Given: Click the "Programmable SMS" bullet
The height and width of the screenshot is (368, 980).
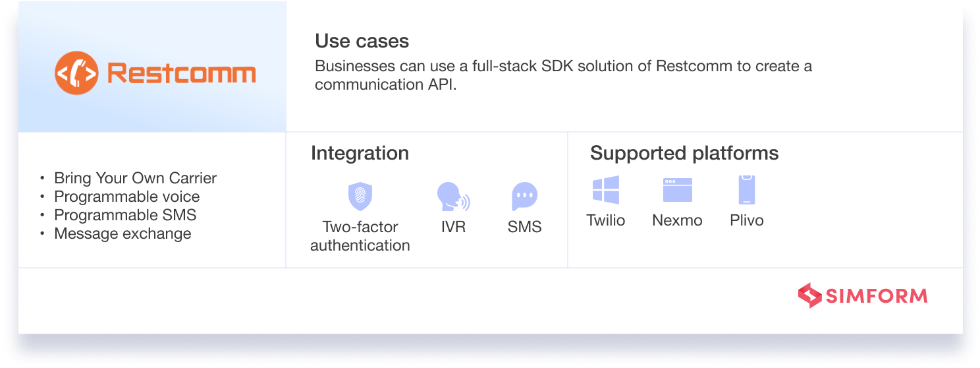Looking at the screenshot, I should pyautogui.click(x=125, y=215).
